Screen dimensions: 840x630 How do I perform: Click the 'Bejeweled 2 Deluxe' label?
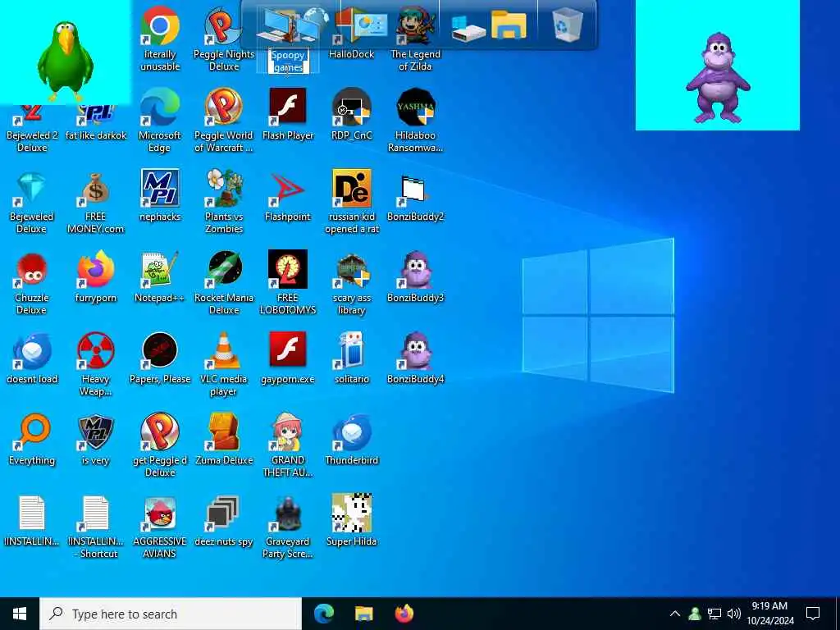pyautogui.click(x=32, y=141)
